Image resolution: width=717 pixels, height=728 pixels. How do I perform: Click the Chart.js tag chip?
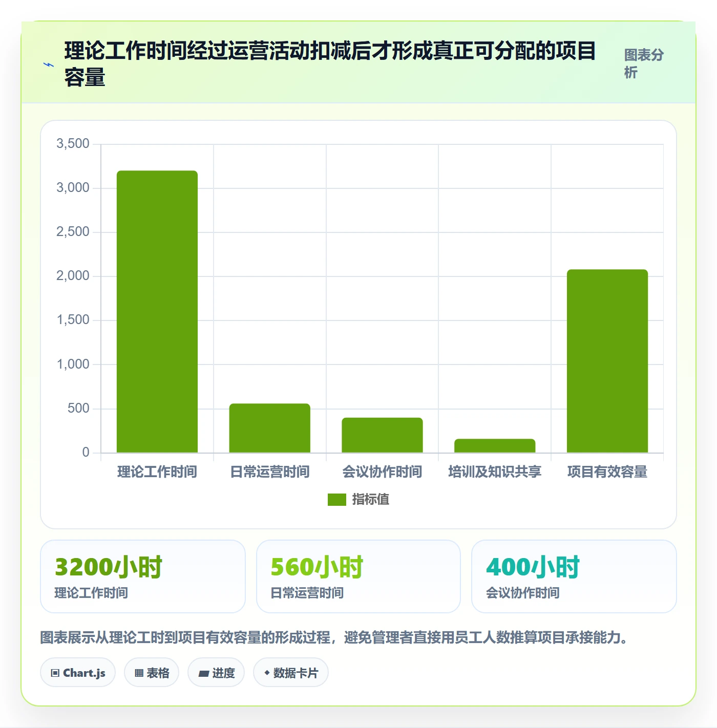(78, 673)
